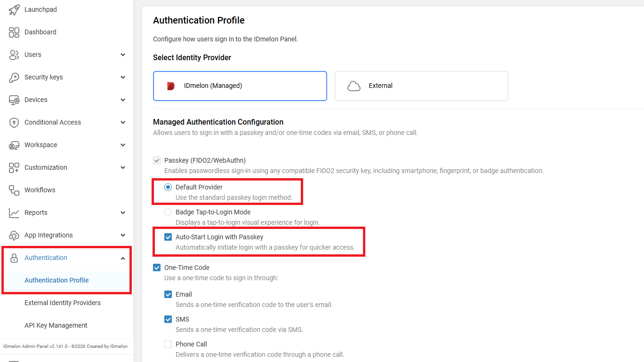Click 'Sends a one-time verification code via SMS.'

coord(239,330)
